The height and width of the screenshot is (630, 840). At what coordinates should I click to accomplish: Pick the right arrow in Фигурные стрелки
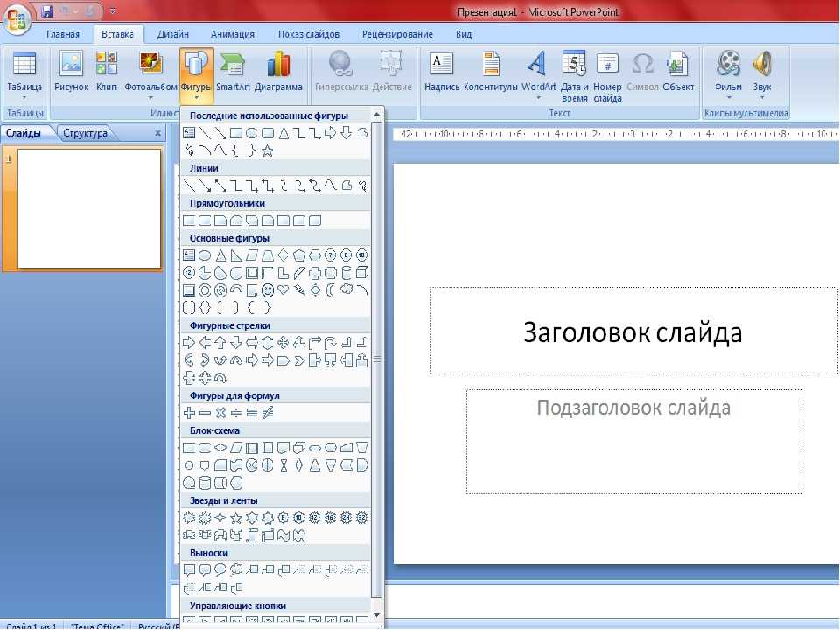click(189, 343)
